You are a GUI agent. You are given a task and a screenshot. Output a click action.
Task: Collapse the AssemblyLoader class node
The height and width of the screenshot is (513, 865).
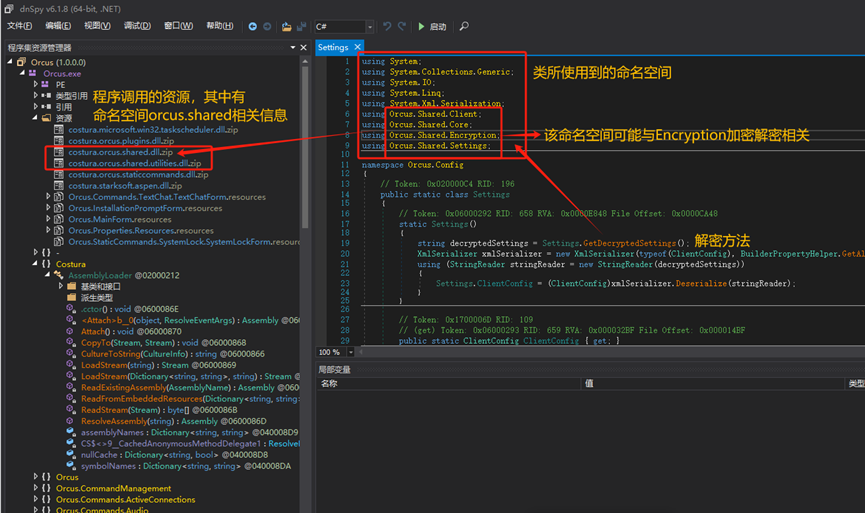[x=48, y=275]
